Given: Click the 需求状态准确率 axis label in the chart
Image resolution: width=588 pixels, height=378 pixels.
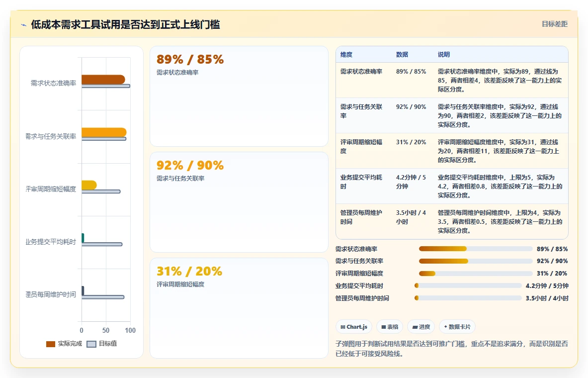Looking at the screenshot, I should click(53, 84).
